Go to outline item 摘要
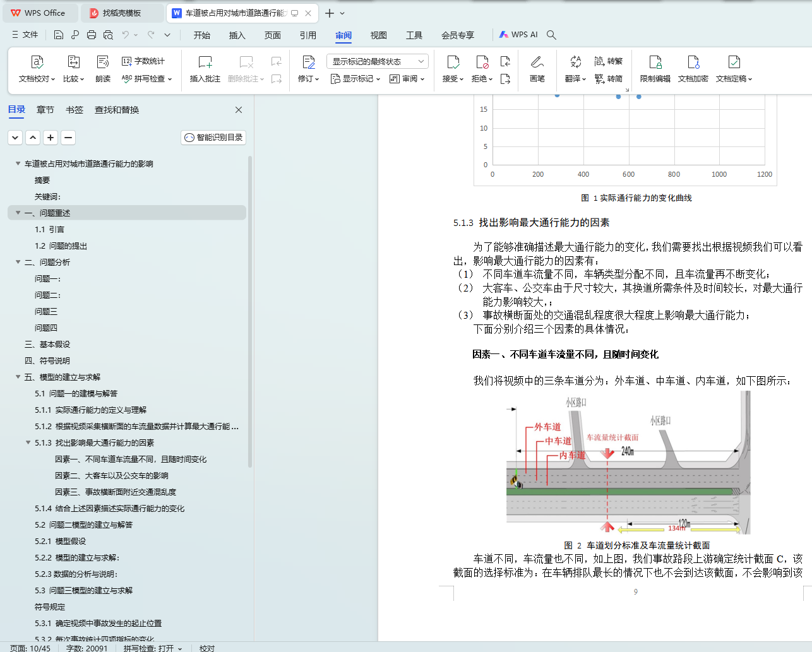 (42, 180)
